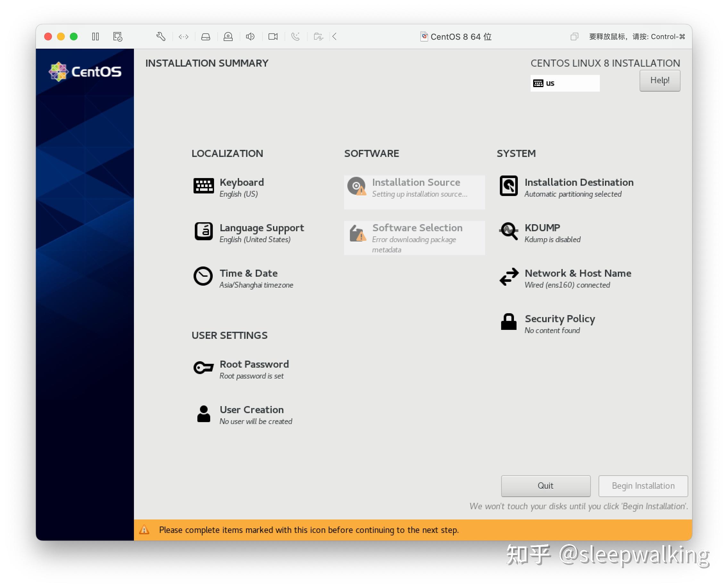Open Software Selection entry
Image resolution: width=728 pixels, height=588 pixels.
414,238
